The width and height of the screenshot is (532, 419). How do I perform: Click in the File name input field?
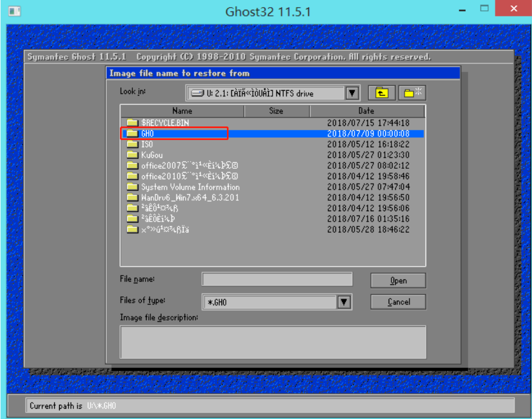277,280
